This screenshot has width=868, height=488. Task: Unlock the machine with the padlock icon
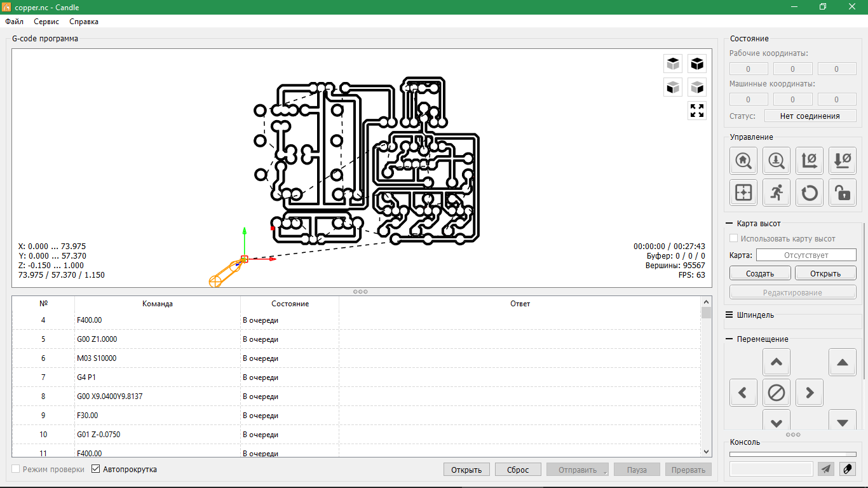[843, 192]
